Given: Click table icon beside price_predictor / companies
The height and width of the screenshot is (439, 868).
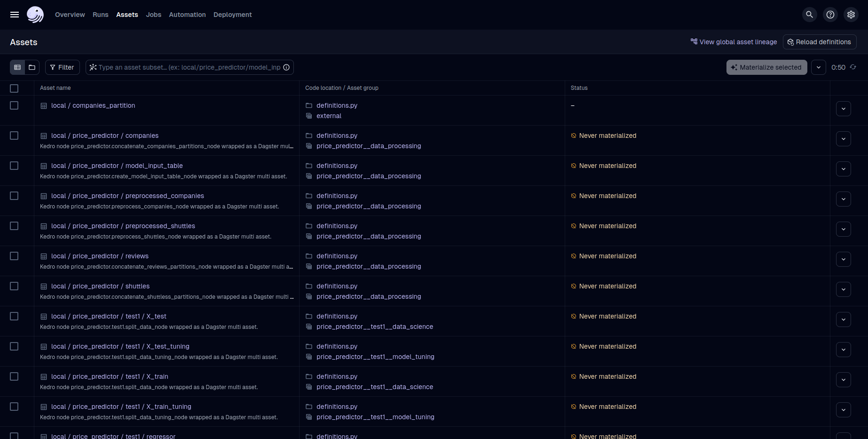Looking at the screenshot, I should pyautogui.click(x=44, y=136).
